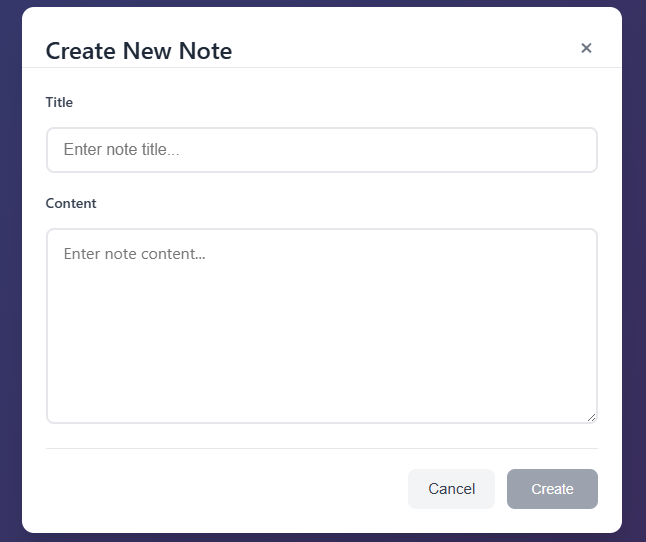Click the Cancel button

[451, 489]
